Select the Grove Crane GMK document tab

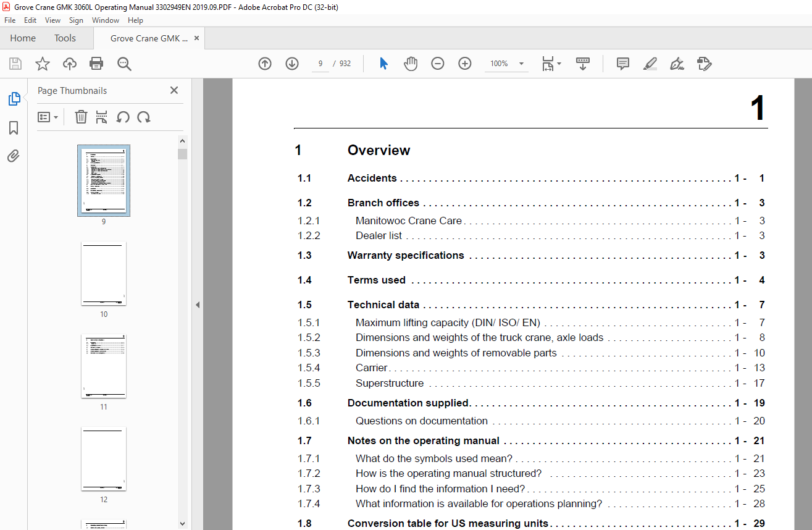click(149, 38)
